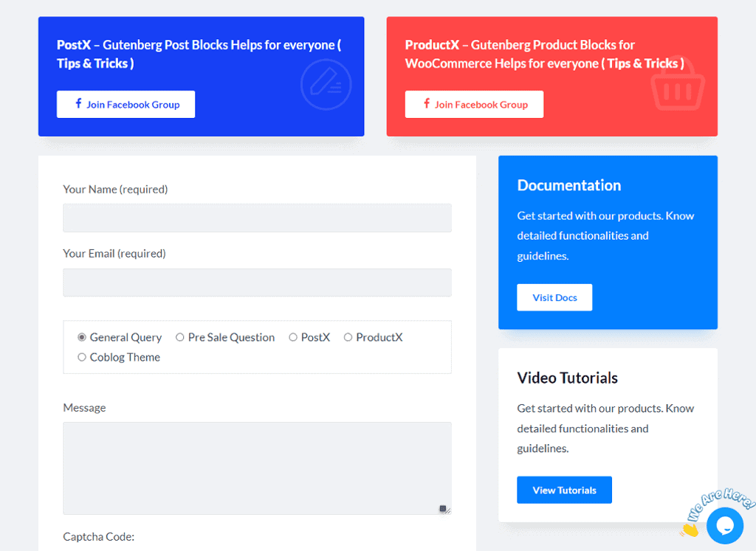Viewport: 756px width, 551px height.
Task: Join the ProductX Facebook Group
Action: 474,104
